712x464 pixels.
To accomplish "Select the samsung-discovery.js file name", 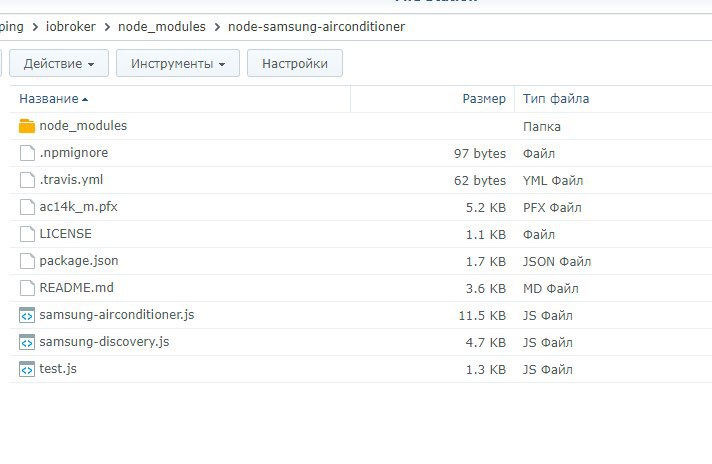I will pos(104,342).
